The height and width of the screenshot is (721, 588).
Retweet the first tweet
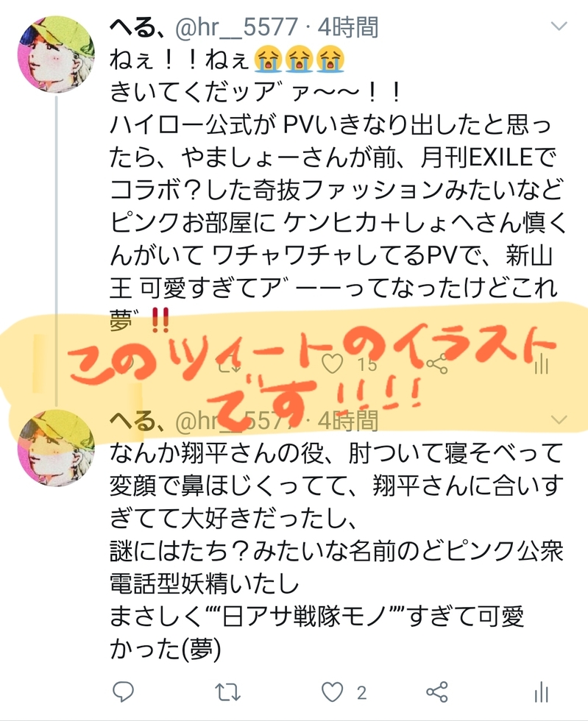click(x=229, y=366)
